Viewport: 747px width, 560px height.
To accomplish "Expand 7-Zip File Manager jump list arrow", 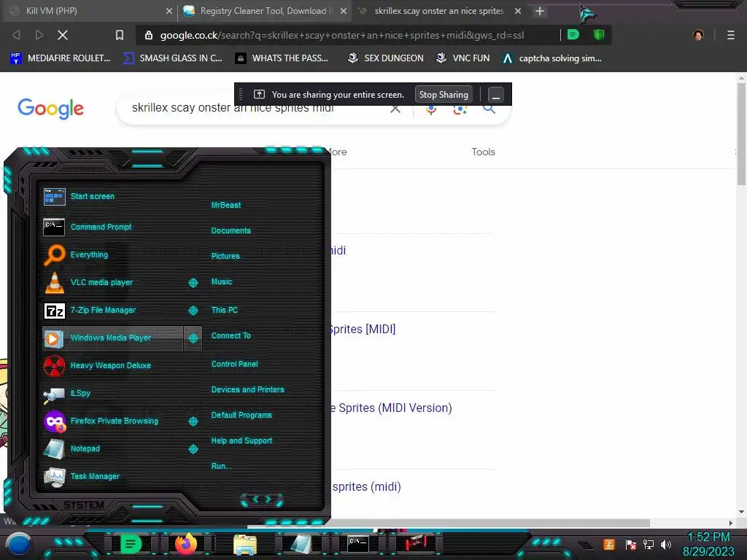I will (x=193, y=311).
